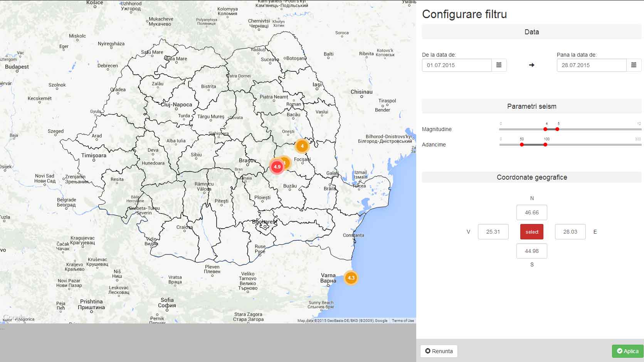Click the Adancime slider upper handle at 100

pyautogui.click(x=545, y=145)
